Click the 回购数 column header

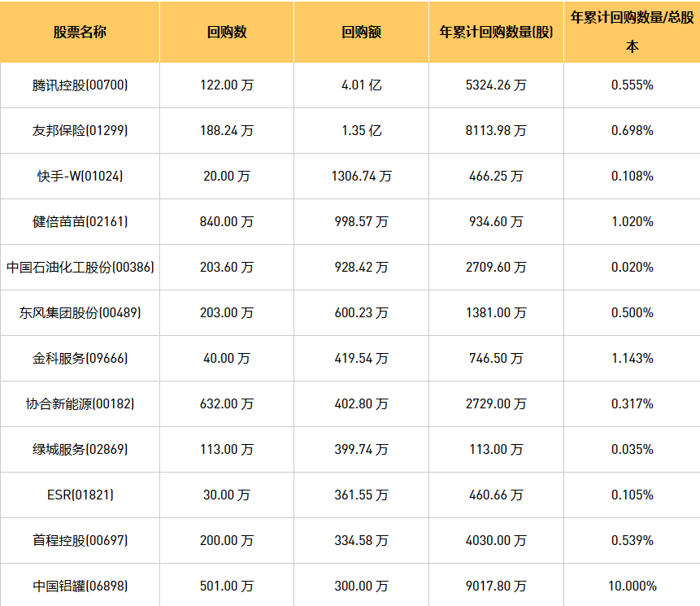point(227,33)
